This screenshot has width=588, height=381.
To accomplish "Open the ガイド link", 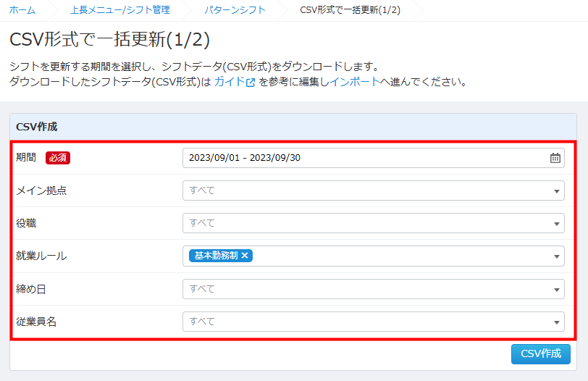I will (x=229, y=82).
